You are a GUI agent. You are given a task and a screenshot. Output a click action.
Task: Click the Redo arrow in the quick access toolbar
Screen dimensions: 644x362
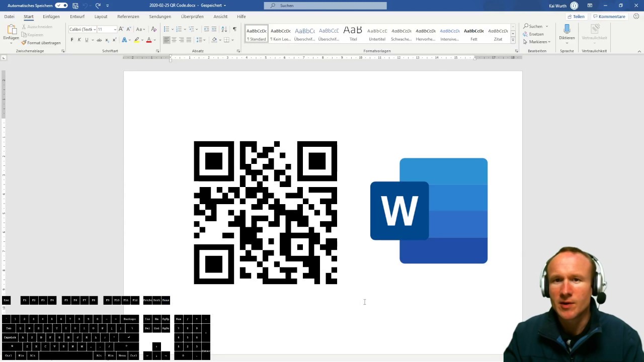(98, 6)
